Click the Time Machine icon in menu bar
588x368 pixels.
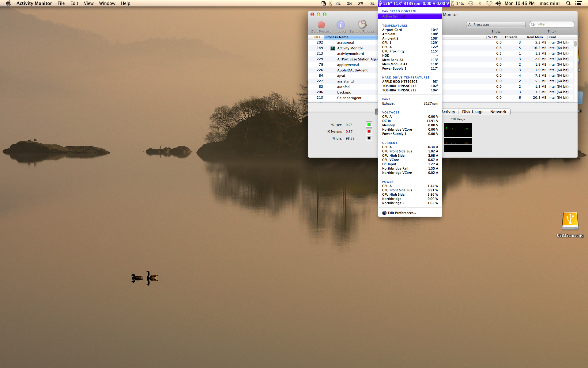click(471, 3)
